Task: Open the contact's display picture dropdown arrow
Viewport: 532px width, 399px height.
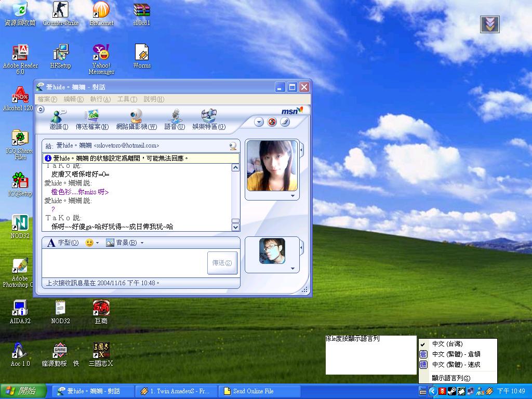Action: point(292,196)
